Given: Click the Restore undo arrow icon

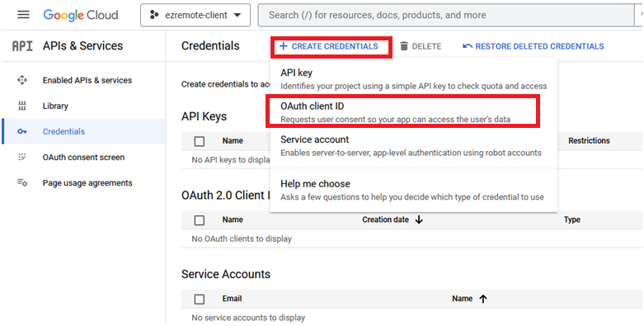Looking at the screenshot, I should pyautogui.click(x=468, y=46).
